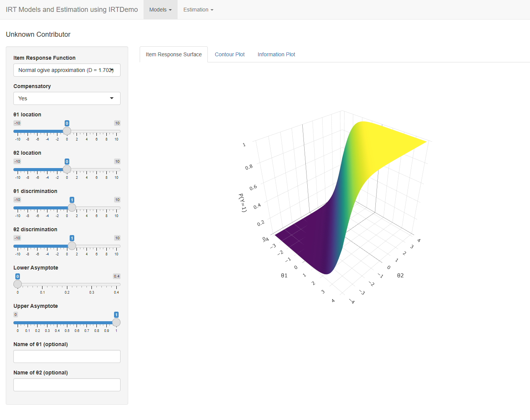The width and height of the screenshot is (530, 420).
Task: Open the Estimation navbar menu
Action: pyautogui.click(x=198, y=10)
